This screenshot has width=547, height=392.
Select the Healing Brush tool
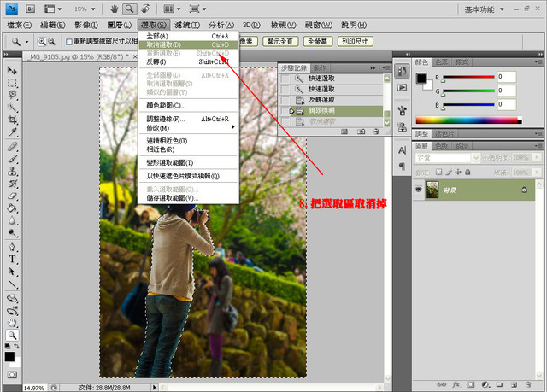(x=12, y=147)
